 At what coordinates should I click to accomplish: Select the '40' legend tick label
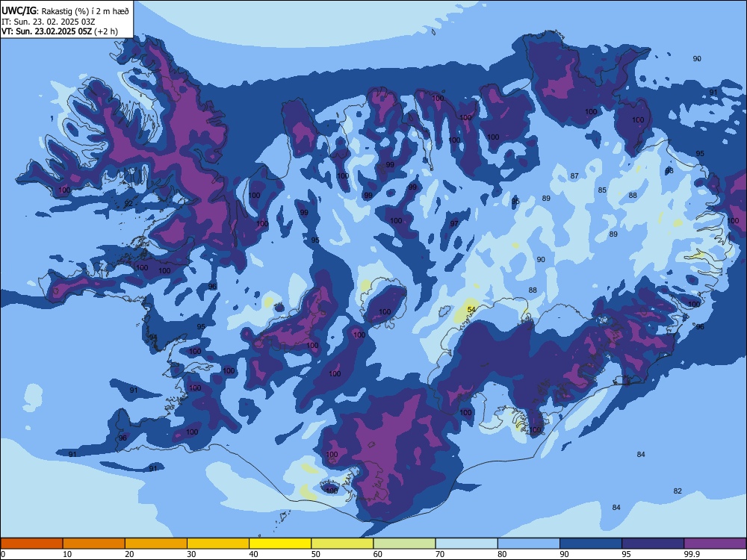point(253,554)
